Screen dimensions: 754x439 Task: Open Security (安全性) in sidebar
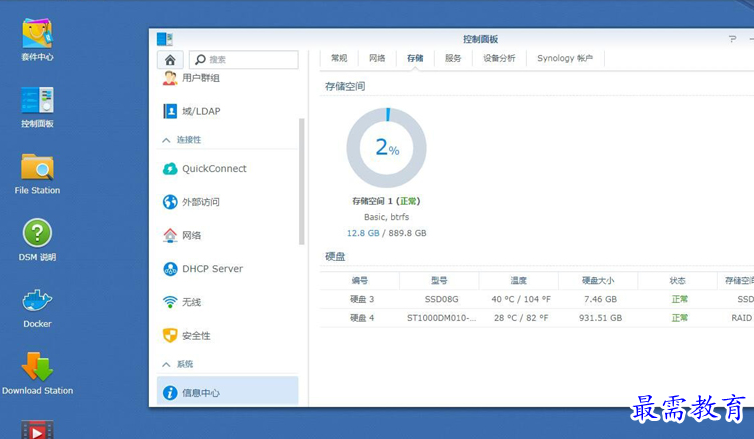pyautogui.click(x=187, y=336)
